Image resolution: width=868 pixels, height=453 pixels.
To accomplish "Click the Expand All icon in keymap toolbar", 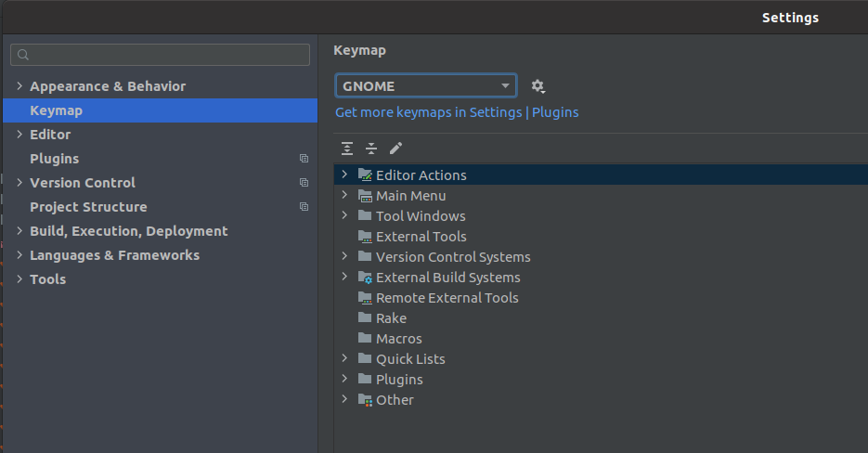I will point(347,149).
